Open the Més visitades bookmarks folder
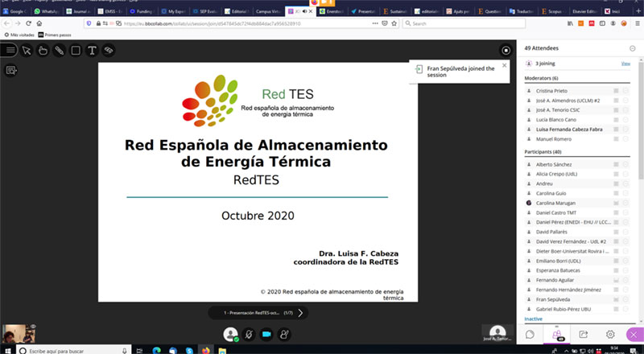The width and height of the screenshot is (644, 354). 19,35
